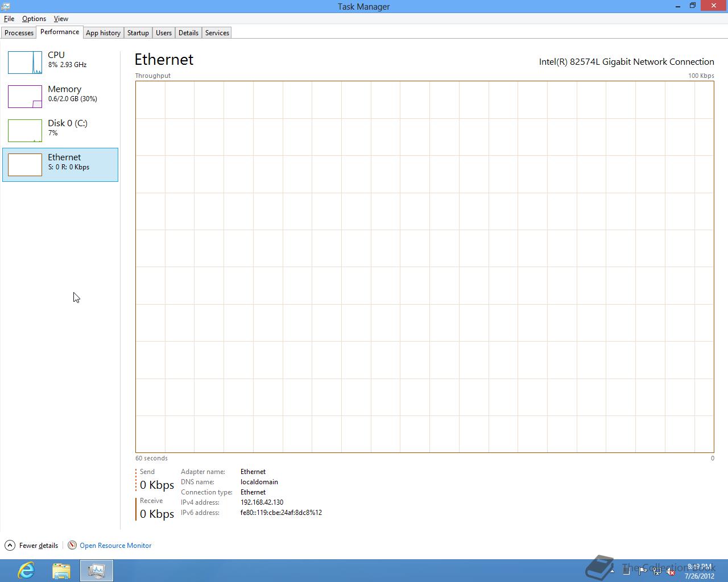Click the Send 0 Kbps value
This screenshot has height=582, width=728.
[157, 485]
